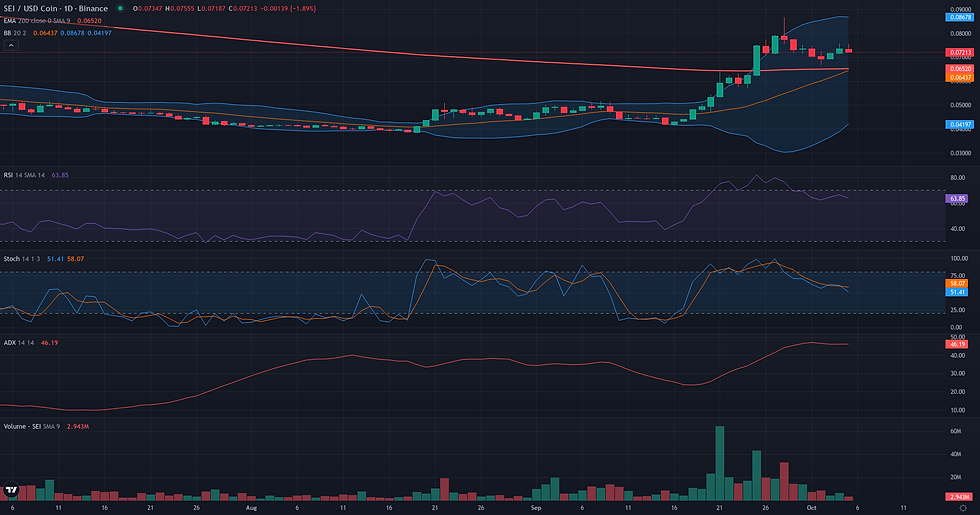
Task: Click the red 46.19 ADX axis label
Action: [957, 344]
